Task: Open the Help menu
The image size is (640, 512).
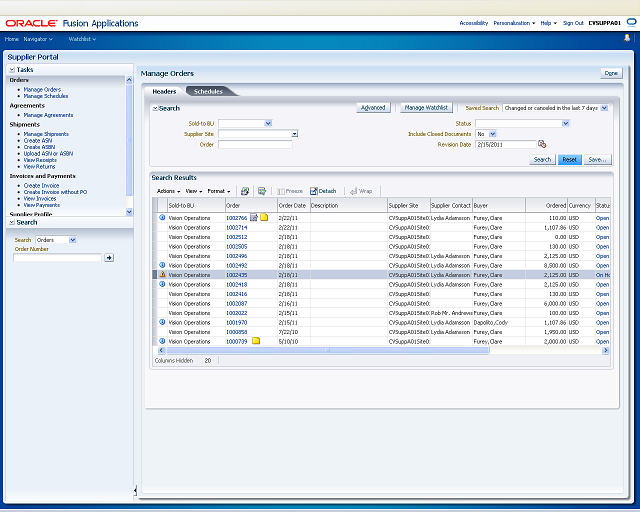Action: pyautogui.click(x=549, y=23)
